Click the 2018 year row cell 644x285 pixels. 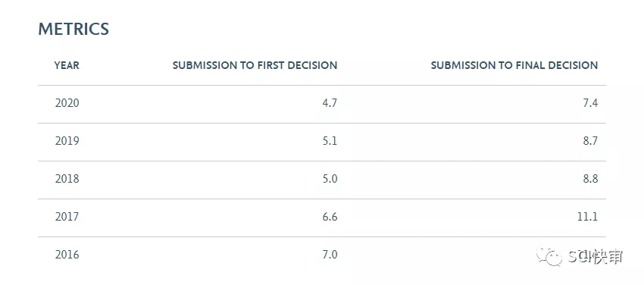coord(67,179)
